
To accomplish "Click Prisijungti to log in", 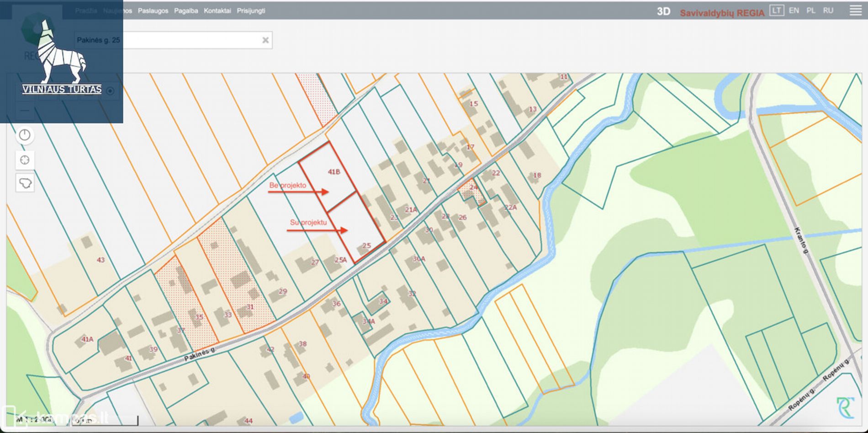I will pyautogui.click(x=251, y=11).
